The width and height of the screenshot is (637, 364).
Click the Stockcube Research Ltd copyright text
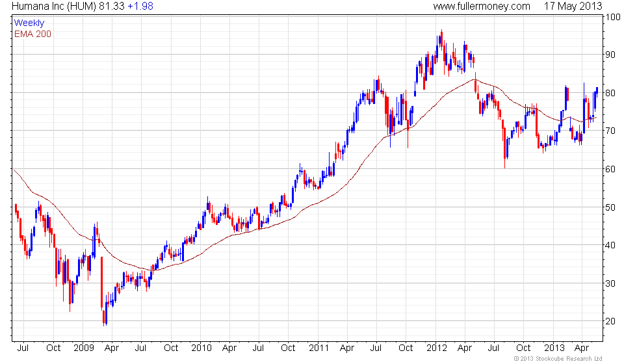[x=558, y=359]
